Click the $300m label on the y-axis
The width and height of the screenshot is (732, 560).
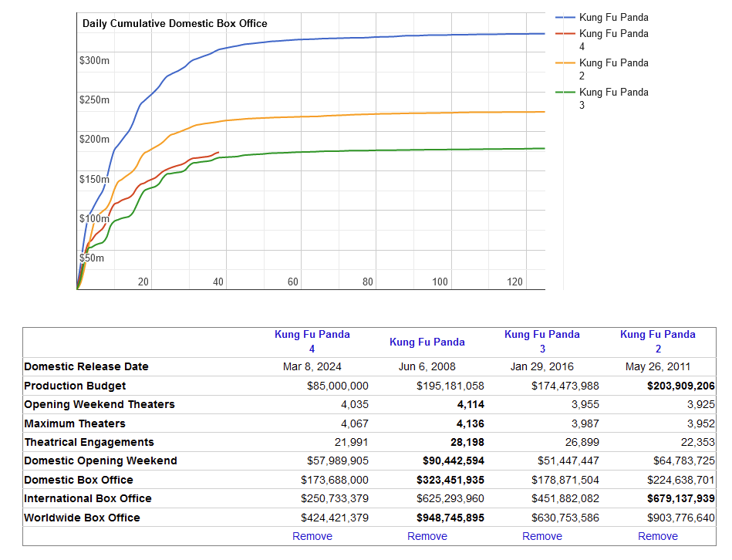pos(94,60)
